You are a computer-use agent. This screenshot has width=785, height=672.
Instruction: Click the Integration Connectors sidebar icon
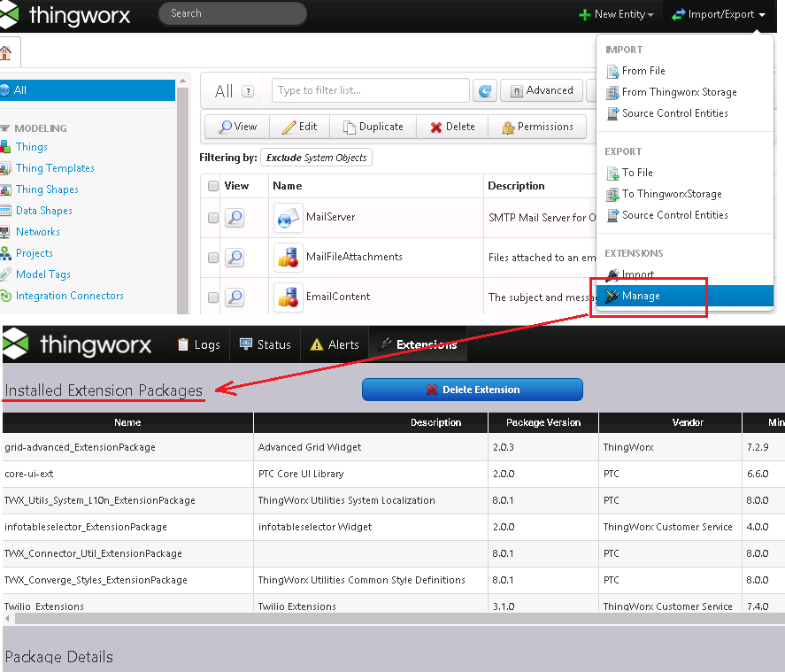(5, 296)
